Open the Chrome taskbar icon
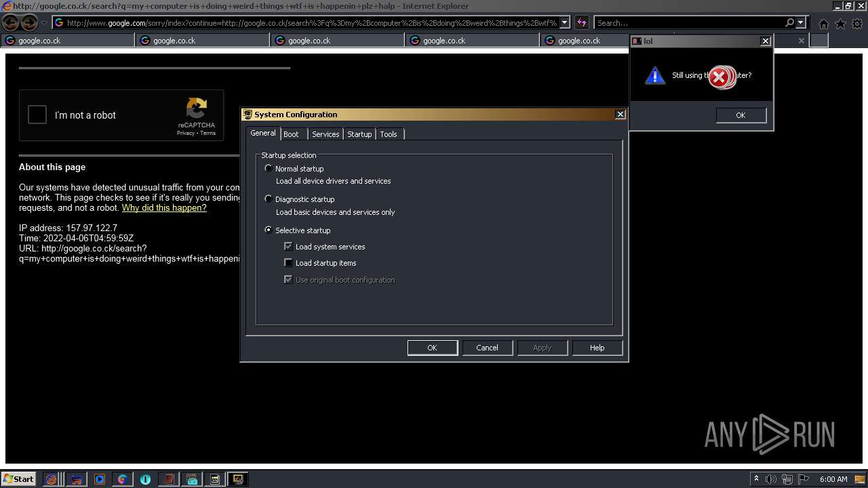 click(x=122, y=479)
